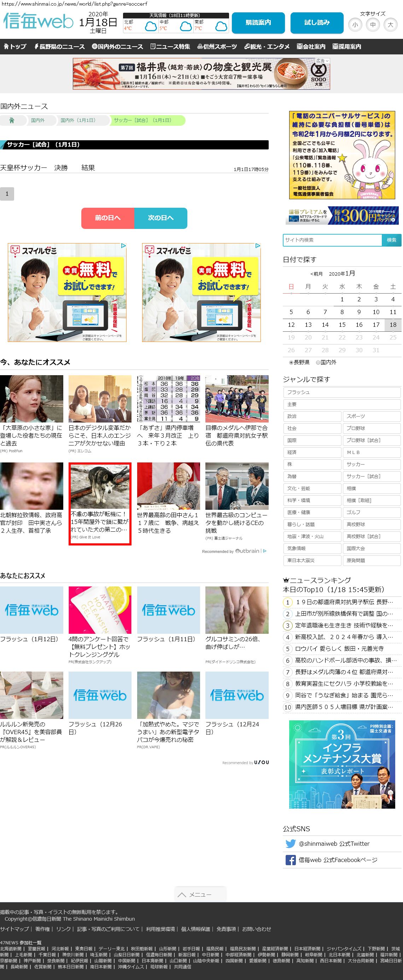This screenshot has width=403, height=980.
Task: Open the 政治 genre
Action: click(312, 416)
